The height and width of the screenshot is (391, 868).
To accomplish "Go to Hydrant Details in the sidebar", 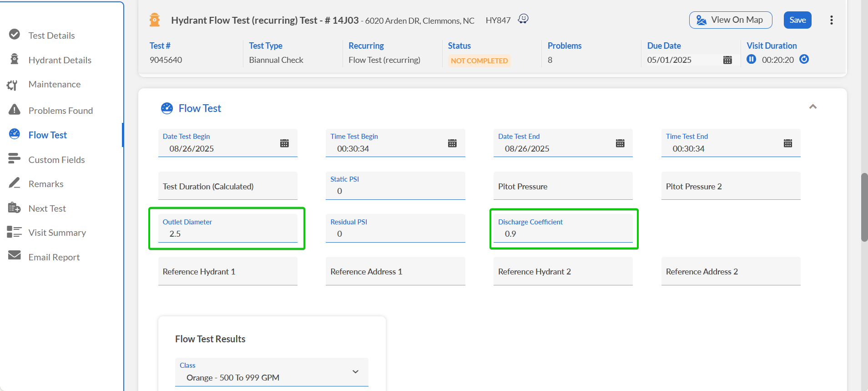I will coord(60,60).
